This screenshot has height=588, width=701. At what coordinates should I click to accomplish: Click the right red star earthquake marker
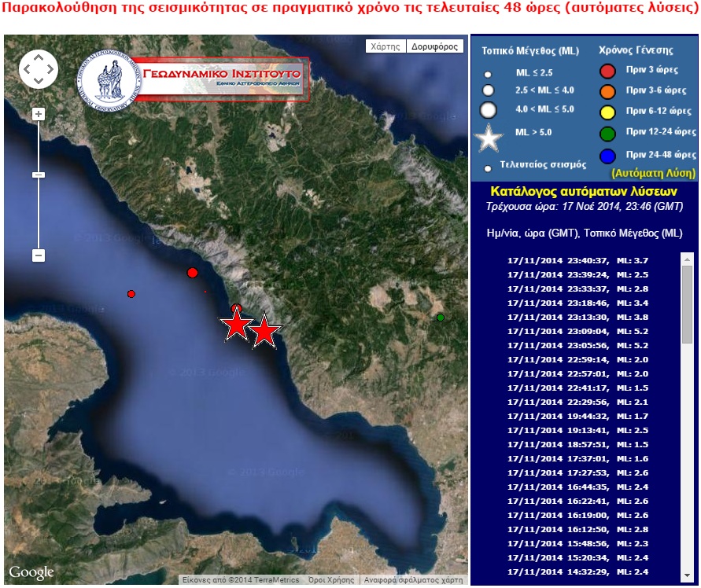pyautogui.click(x=265, y=331)
